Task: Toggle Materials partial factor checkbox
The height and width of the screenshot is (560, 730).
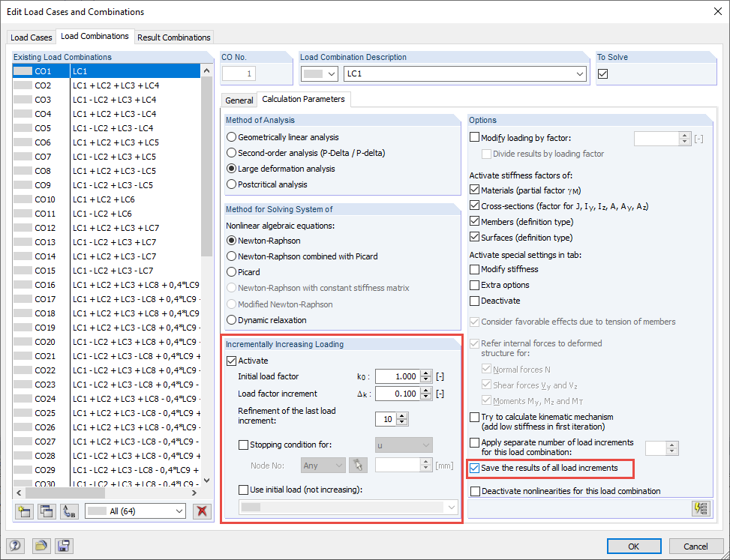Action: click(474, 190)
